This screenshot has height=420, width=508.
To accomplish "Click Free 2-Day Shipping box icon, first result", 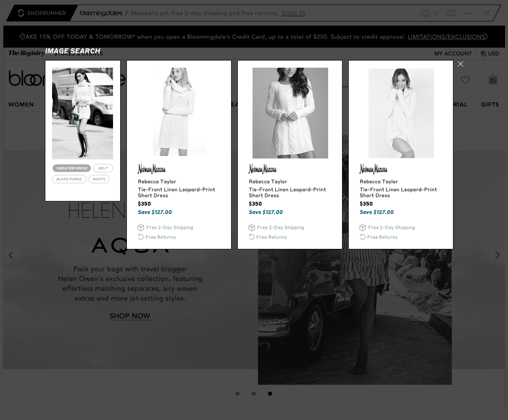I will (141, 227).
